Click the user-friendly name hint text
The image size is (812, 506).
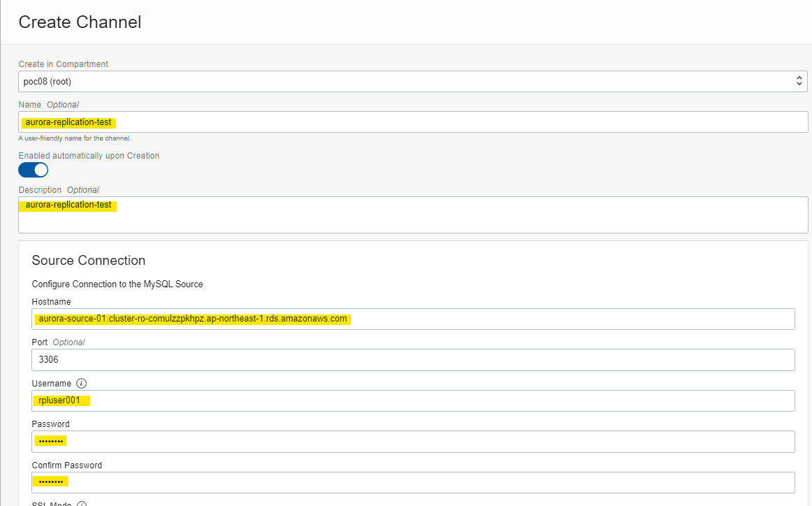click(x=75, y=139)
